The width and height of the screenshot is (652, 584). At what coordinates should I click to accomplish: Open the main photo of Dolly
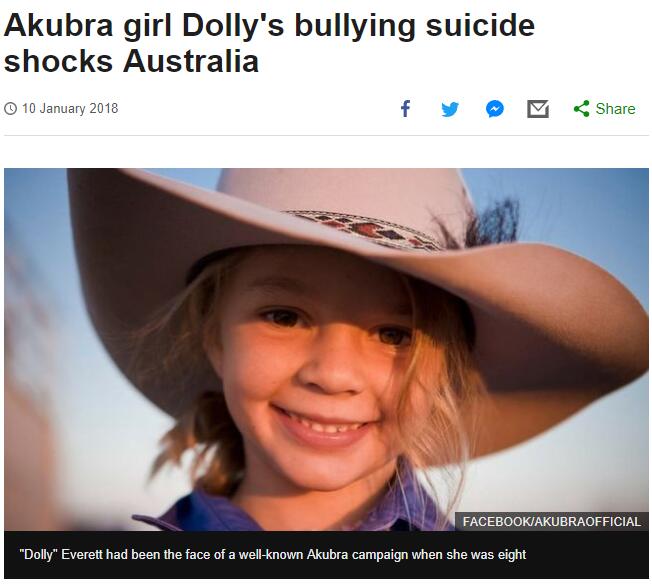(x=326, y=349)
